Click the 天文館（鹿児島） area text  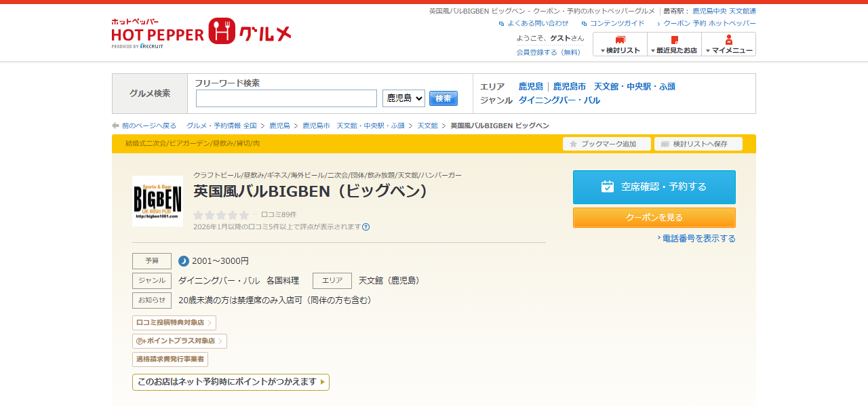[390, 281]
